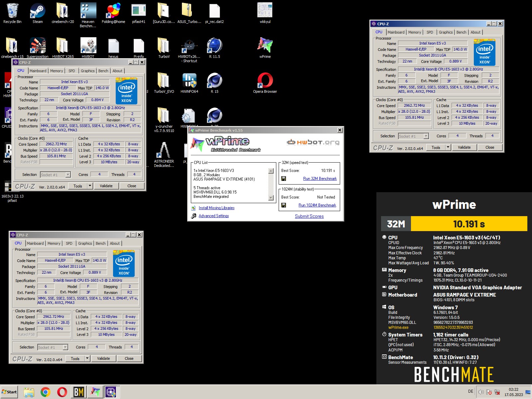Expand Socket #1 dropdown in top-right CPU-Z

click(x=426, y=136)
